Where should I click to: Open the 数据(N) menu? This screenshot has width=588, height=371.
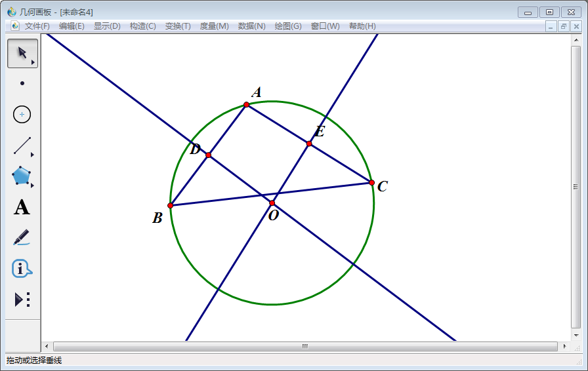click(251, 26)
